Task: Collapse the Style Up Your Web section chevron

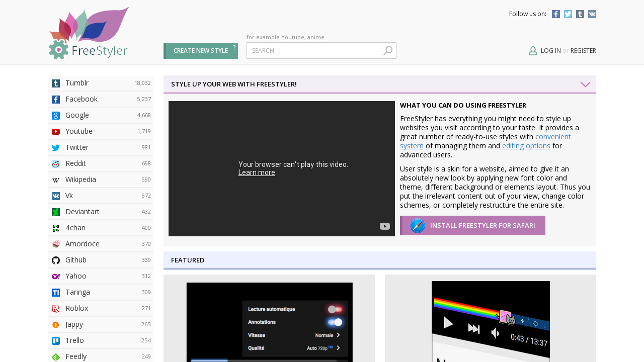Action: coord(586,84)
